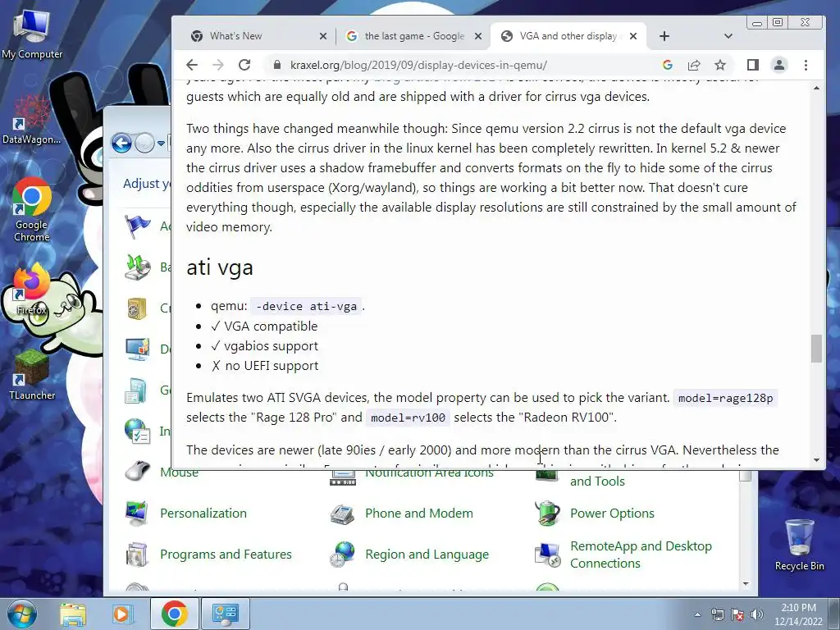The width and height of the screenshot is (840, 630).
Task: Click Control Panel back arrow button
Action: coord(121,143)
